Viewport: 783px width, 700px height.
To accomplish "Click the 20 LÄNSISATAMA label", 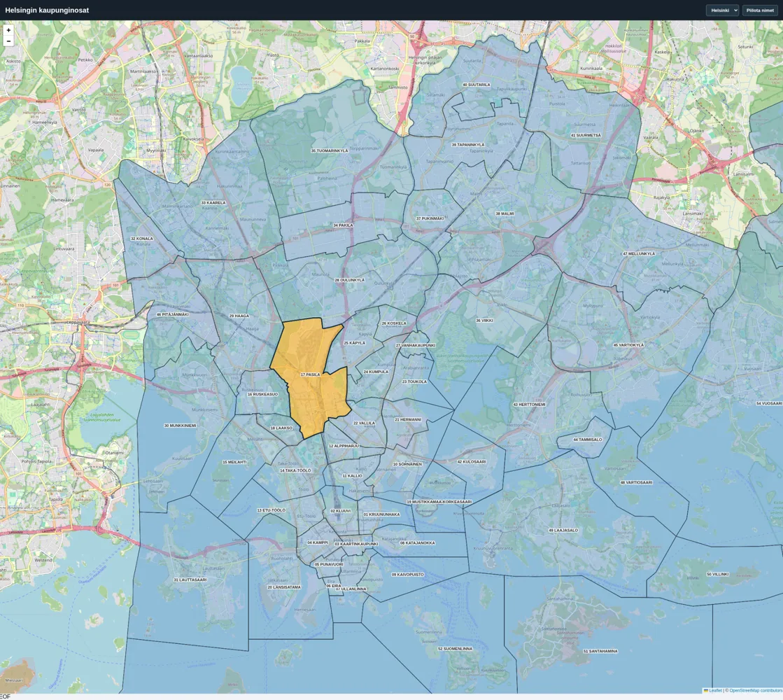I will click(284, 587).
